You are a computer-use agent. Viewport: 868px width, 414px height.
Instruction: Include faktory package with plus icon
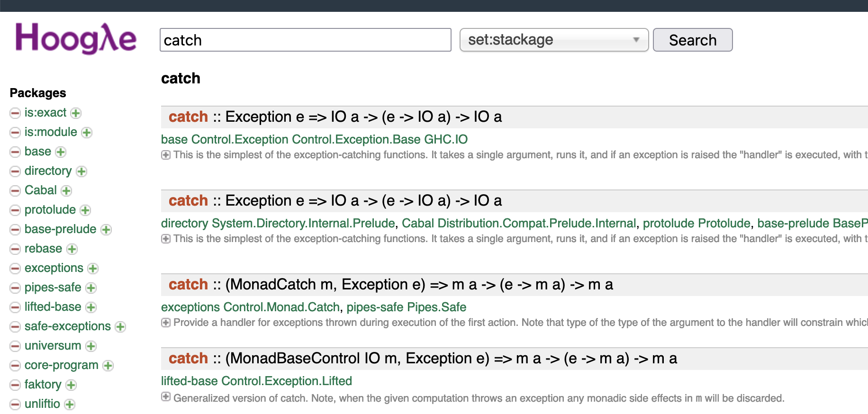click(71, 385)
